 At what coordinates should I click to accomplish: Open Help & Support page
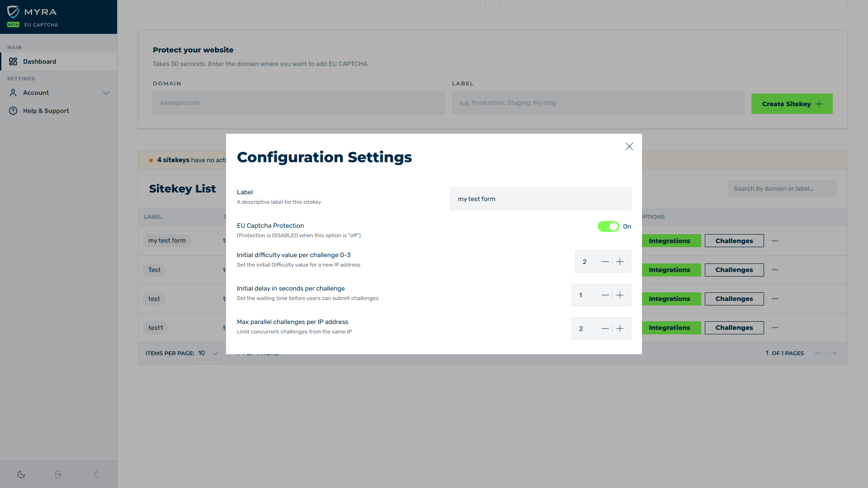[46, 111]
